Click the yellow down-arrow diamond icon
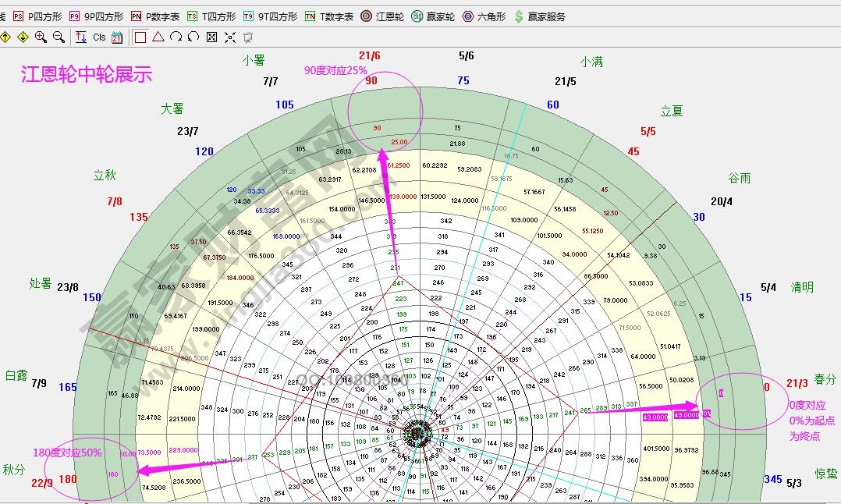 [23, 37]
